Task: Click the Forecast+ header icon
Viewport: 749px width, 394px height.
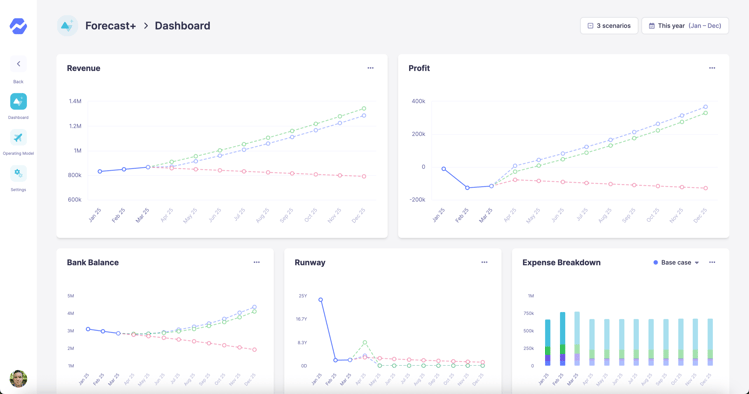Action: [x=67, y=26]
